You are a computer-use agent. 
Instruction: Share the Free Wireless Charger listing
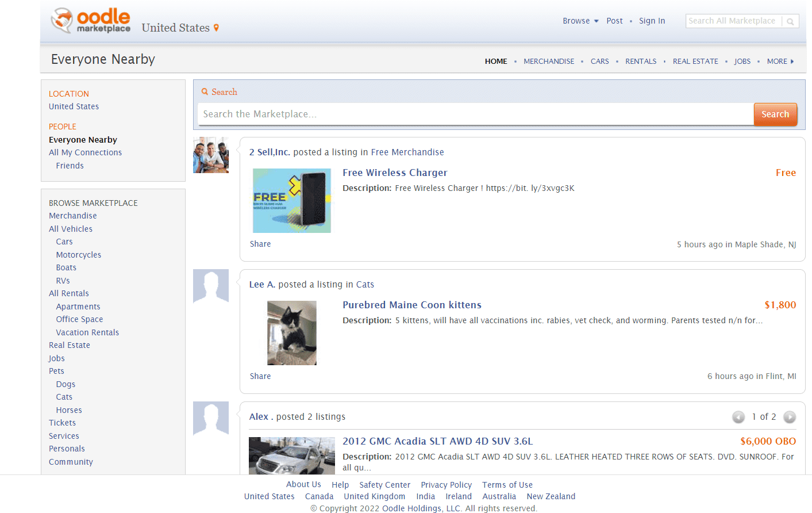260,244
